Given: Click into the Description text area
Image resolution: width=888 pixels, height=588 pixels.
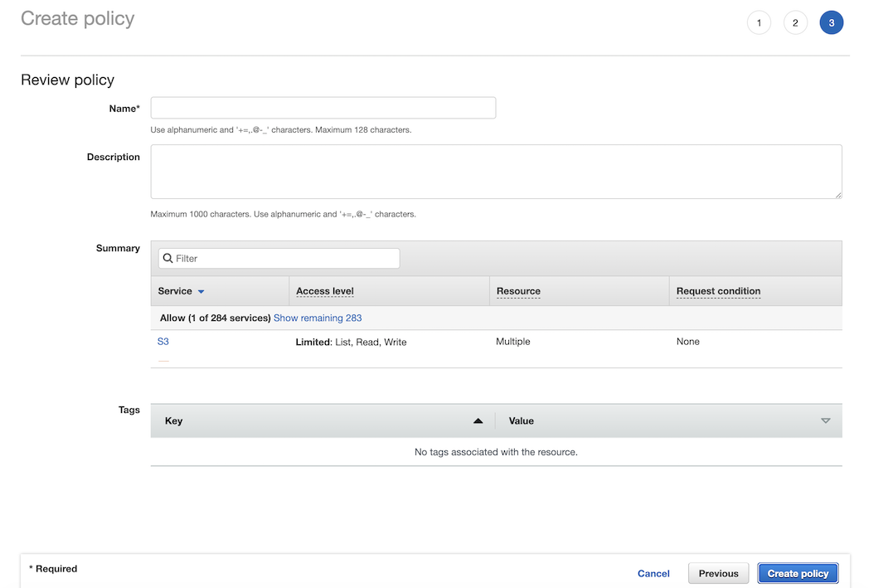Looking at the screenshot, I should pyautogui.click(x=495, y=172).
